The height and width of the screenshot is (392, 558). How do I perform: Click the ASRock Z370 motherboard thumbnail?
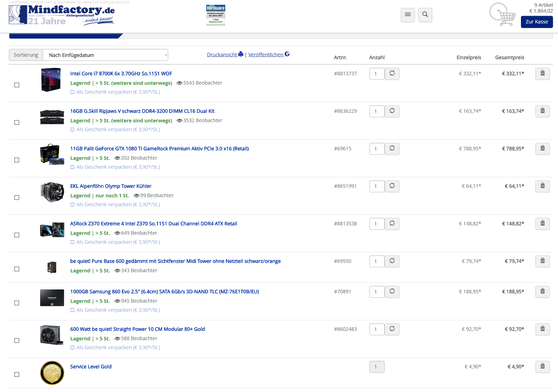click(x=52, y=230)
